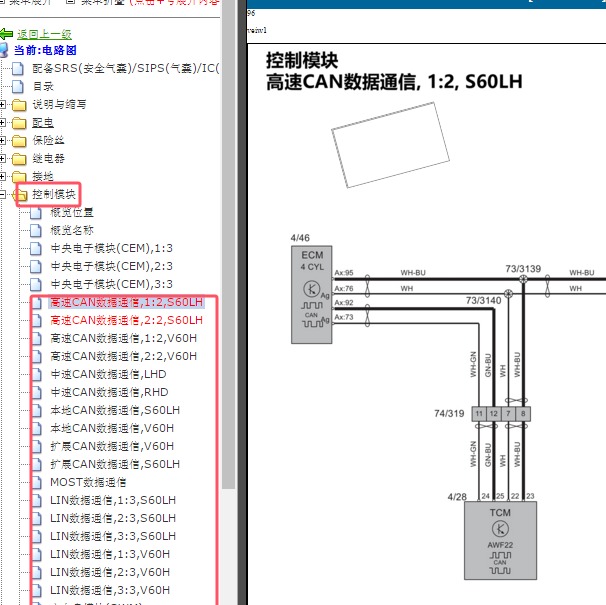Expand the 配电 tree node
This screenshot has width=606, height=605.
pyautogui.click(x=4, y=122)
